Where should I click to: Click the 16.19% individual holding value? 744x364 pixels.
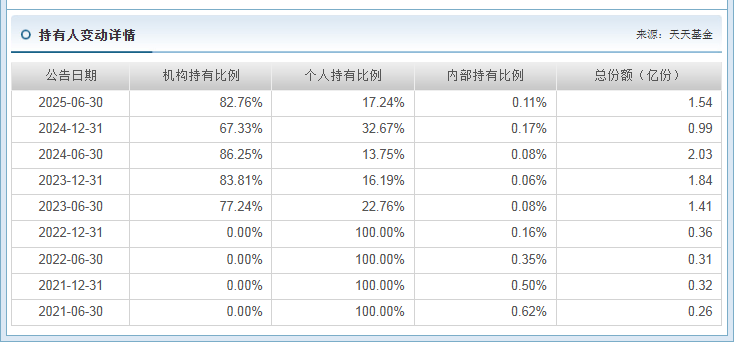click(383, 181)
